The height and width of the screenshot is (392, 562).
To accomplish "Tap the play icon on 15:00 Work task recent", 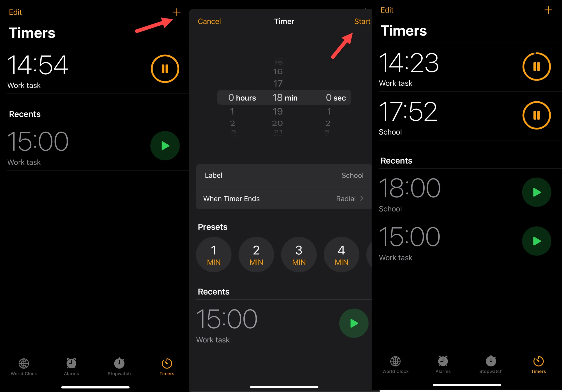I will tap(537, 244).
